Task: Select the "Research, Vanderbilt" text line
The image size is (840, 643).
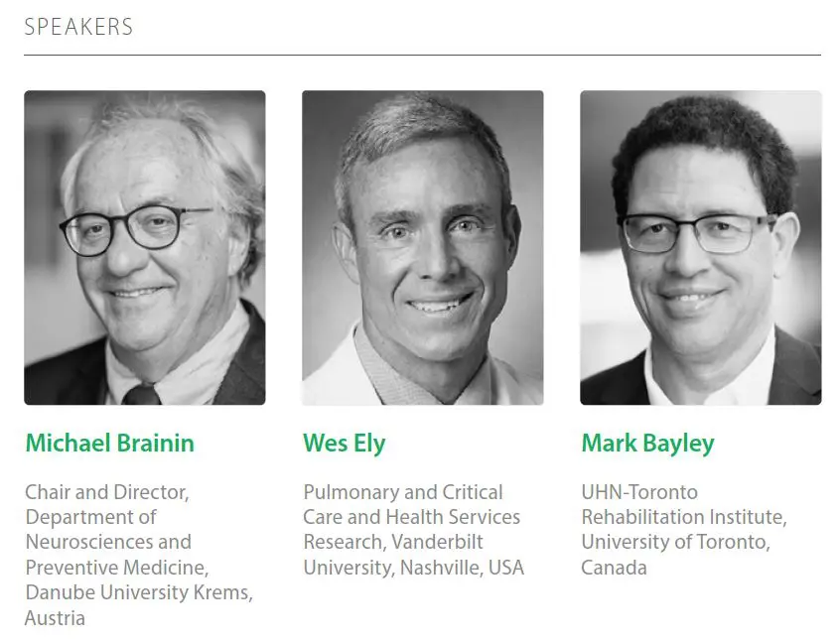Action: point(394,543)
